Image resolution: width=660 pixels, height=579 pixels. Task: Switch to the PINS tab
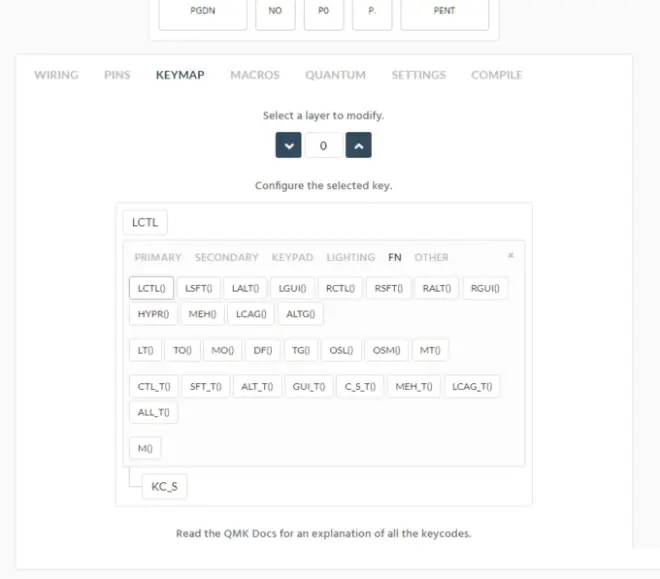tap(117, 75)
